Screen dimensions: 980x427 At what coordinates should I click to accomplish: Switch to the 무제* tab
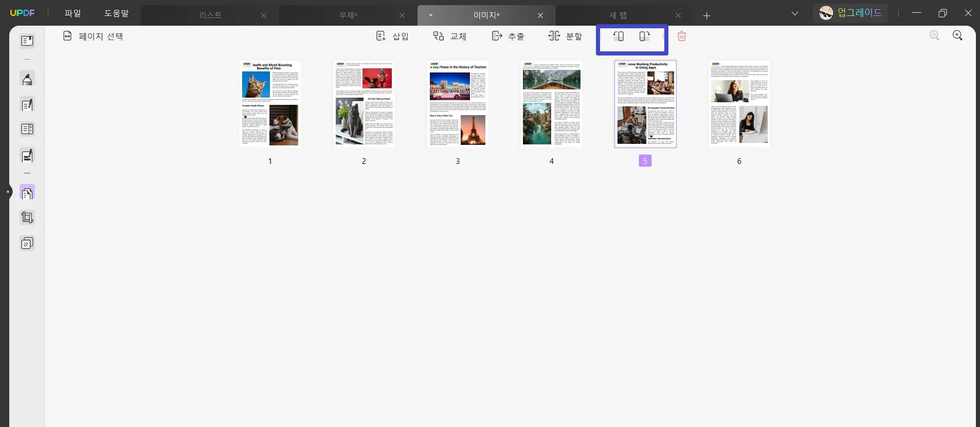tap(348, 15)
